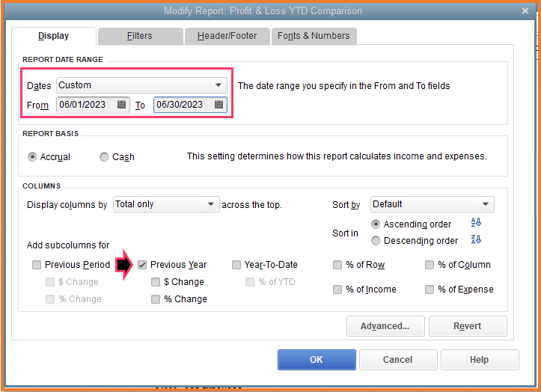Open the Header/Footer tab
Image resolution: width=541 pixels, height=392 pixels.
coord(227,36)
